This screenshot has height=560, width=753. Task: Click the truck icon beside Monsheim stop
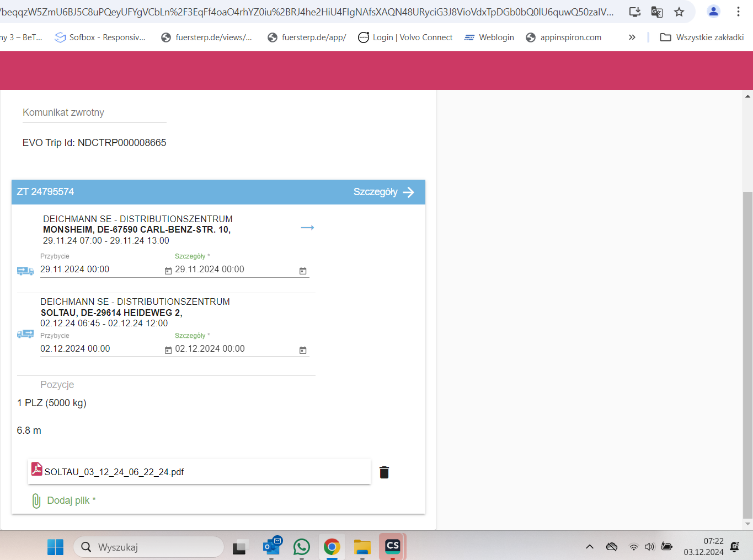pos(25,271)
